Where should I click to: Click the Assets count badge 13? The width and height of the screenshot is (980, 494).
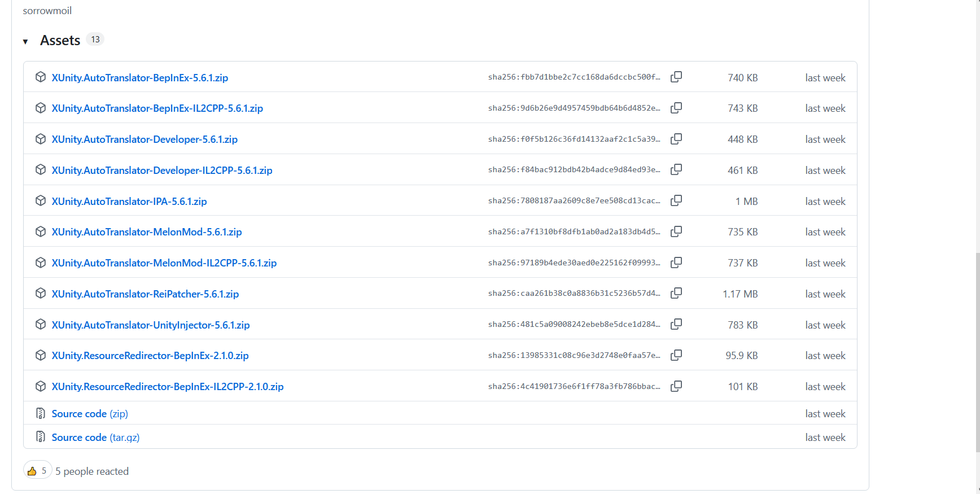(x=95, y=40)
